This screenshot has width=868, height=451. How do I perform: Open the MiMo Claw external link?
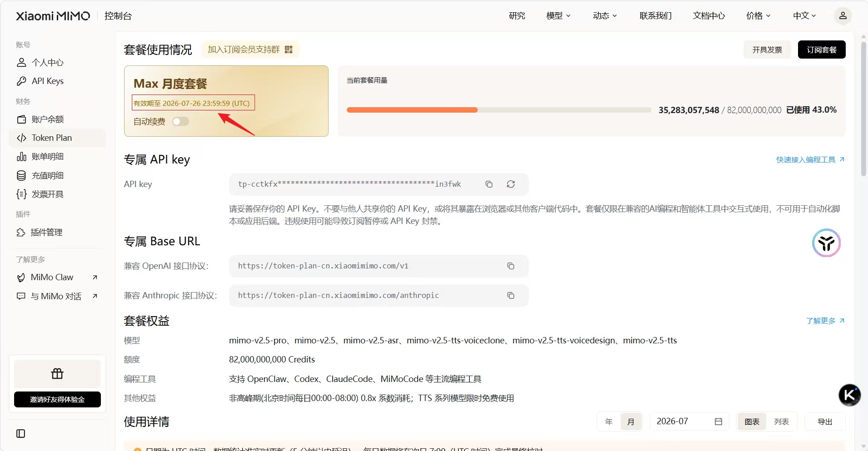tap(57, 278)
